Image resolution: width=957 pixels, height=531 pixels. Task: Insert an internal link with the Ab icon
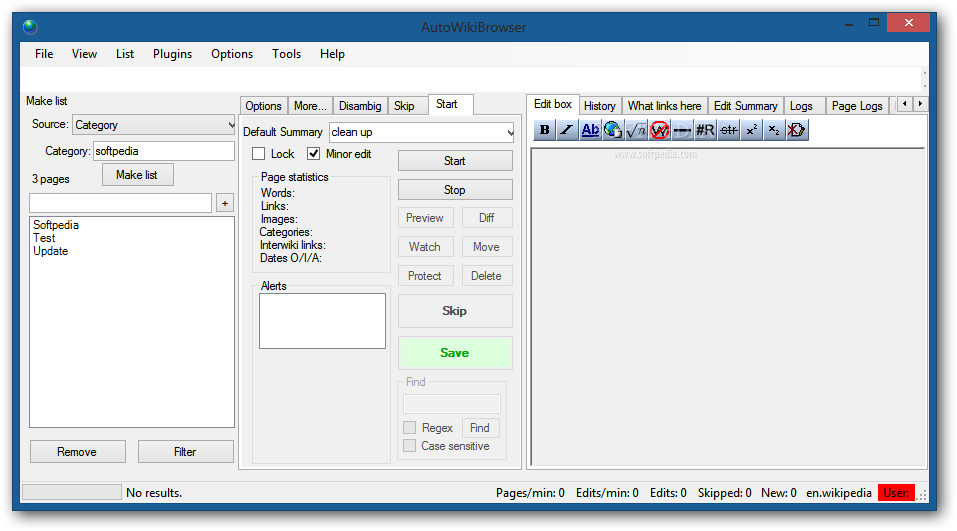pyautogui.click(x=590, y=130)
